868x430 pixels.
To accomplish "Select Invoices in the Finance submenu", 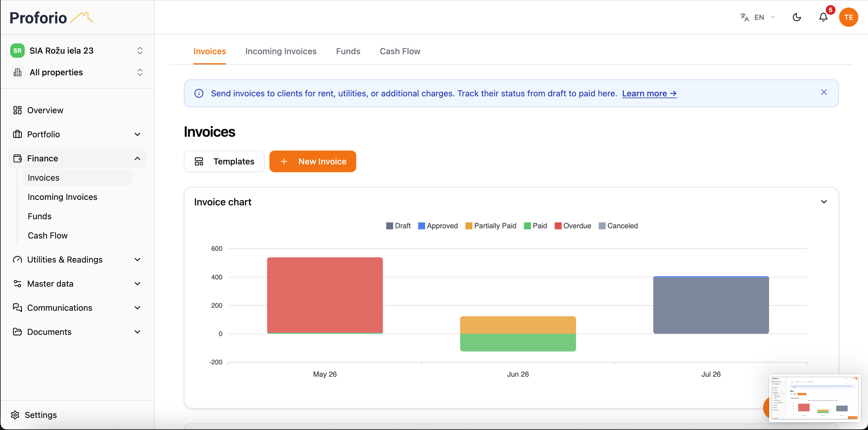I will [x=77, y=177].
